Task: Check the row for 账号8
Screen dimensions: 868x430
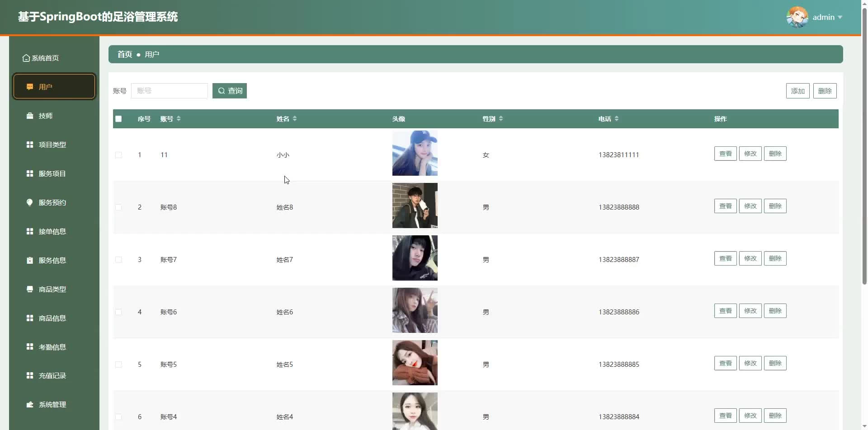Action: [118, 207]
